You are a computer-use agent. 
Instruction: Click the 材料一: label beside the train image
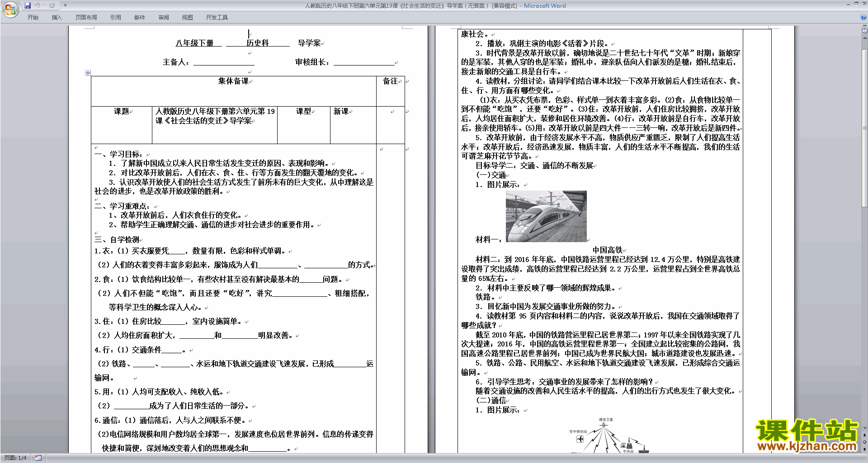tap(489, 239)
